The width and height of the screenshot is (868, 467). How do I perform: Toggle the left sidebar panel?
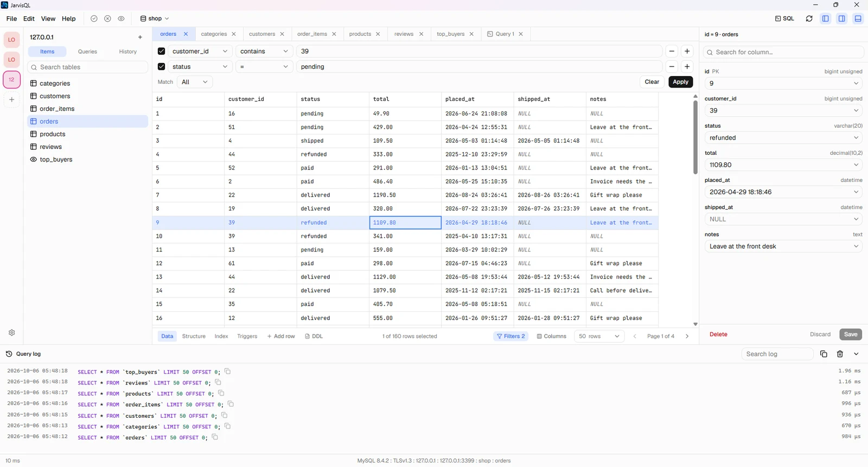826,18
